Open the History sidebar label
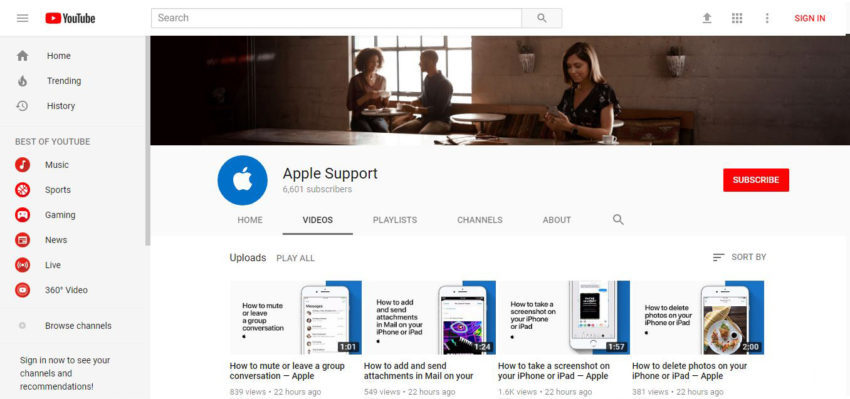Viewport: 850px width, 399px height. click(61, 106)
